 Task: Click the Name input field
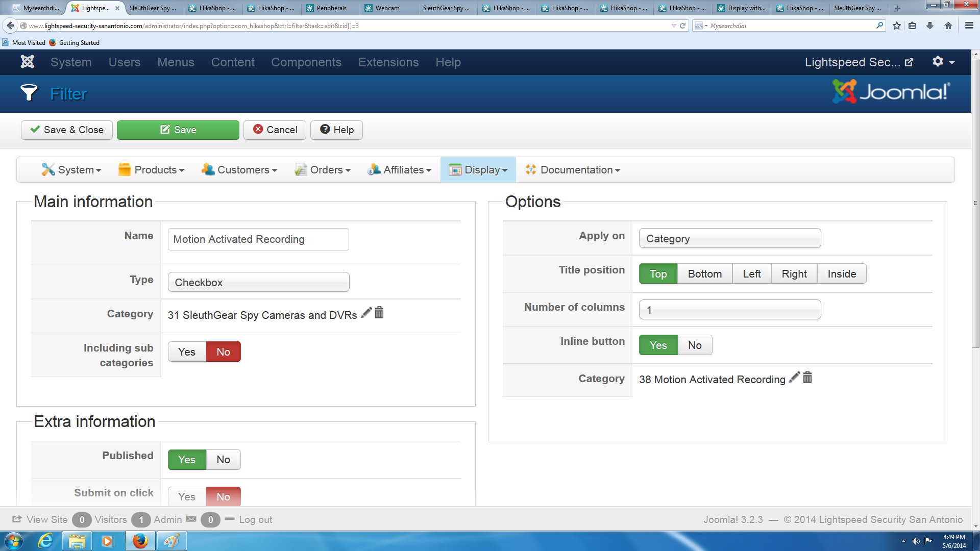[x=258, y=239]
